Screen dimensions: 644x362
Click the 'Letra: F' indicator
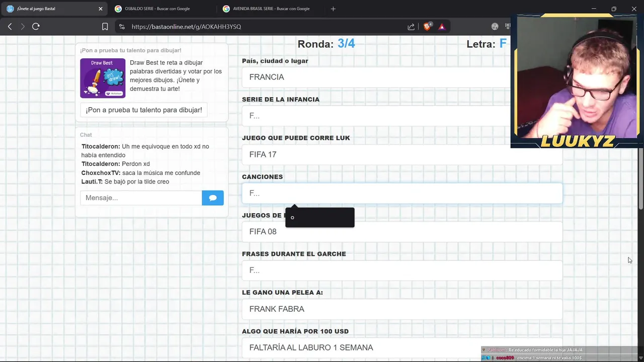[x=486, y=44]
